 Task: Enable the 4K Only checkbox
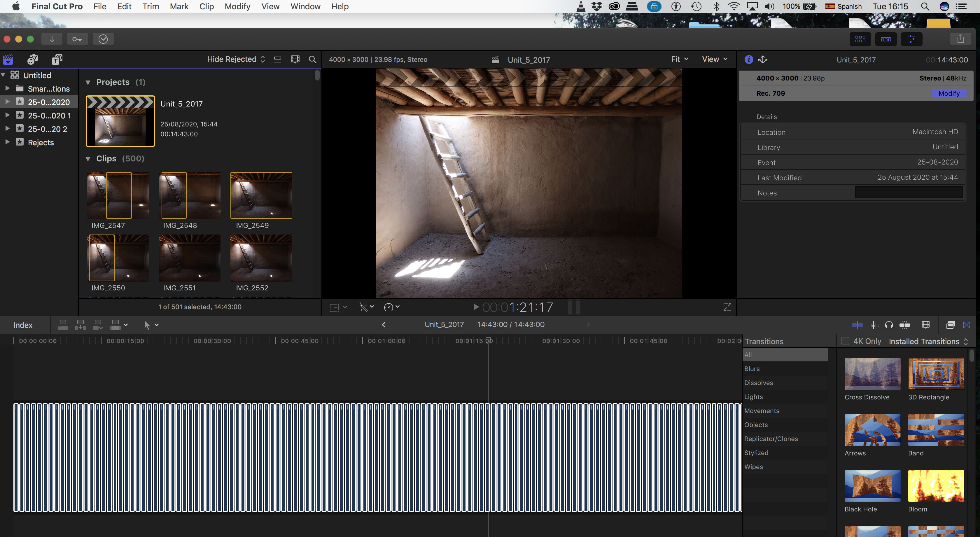[x=845, y=341]
